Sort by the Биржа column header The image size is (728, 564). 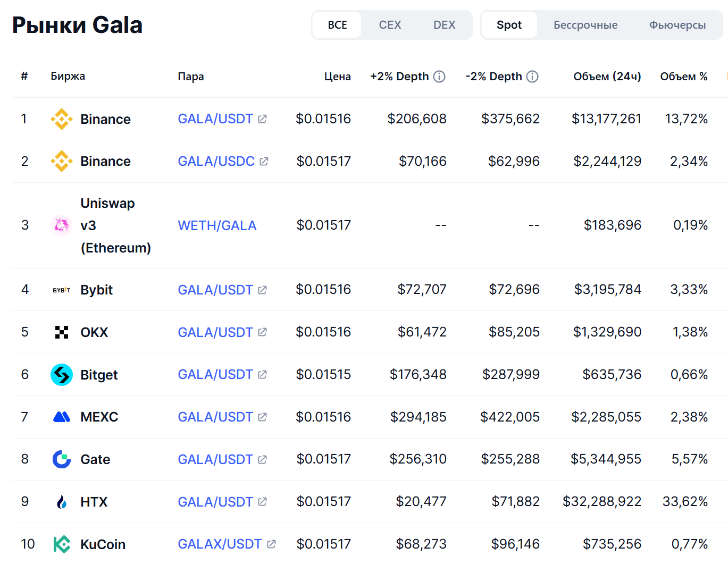(x=68, y=76)
